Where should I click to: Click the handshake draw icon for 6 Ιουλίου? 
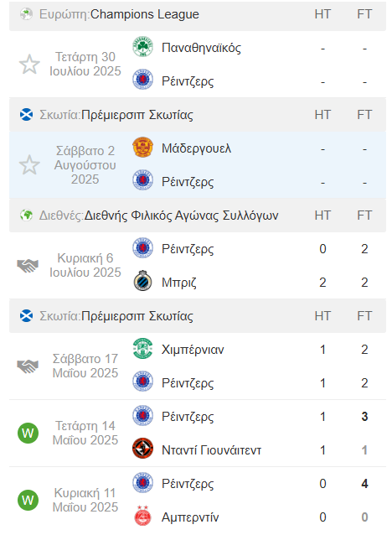click(x=28, y=266)
